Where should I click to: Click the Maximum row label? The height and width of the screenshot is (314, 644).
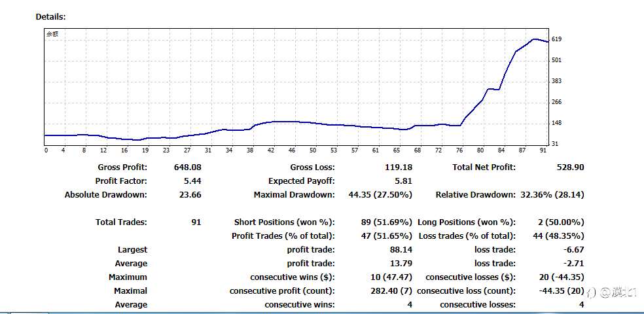coord(128,277)
